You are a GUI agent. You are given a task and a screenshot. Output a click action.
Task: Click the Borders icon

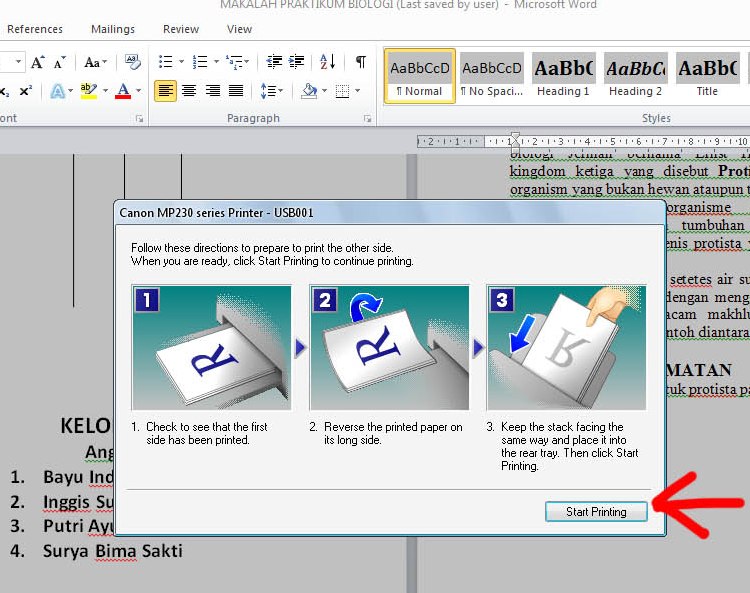[x=342, y=91]
